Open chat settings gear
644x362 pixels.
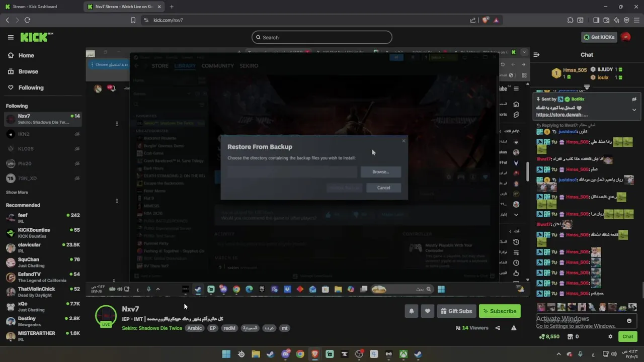(610, 337)
